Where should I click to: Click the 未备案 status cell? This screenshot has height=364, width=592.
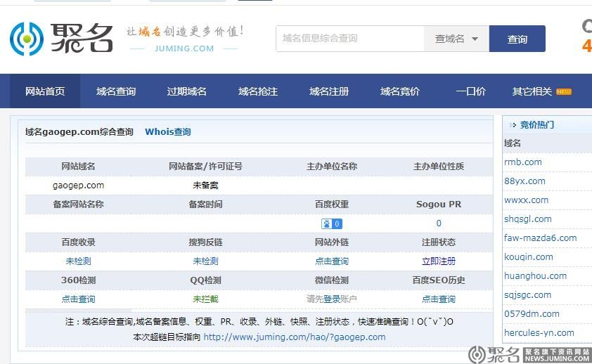pyautogui.click(x=205, y=186)
